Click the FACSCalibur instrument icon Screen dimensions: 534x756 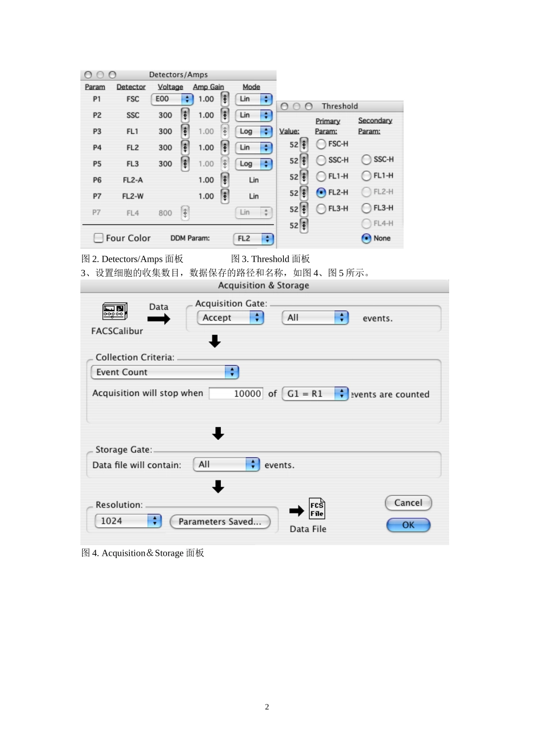pos(115,311)
